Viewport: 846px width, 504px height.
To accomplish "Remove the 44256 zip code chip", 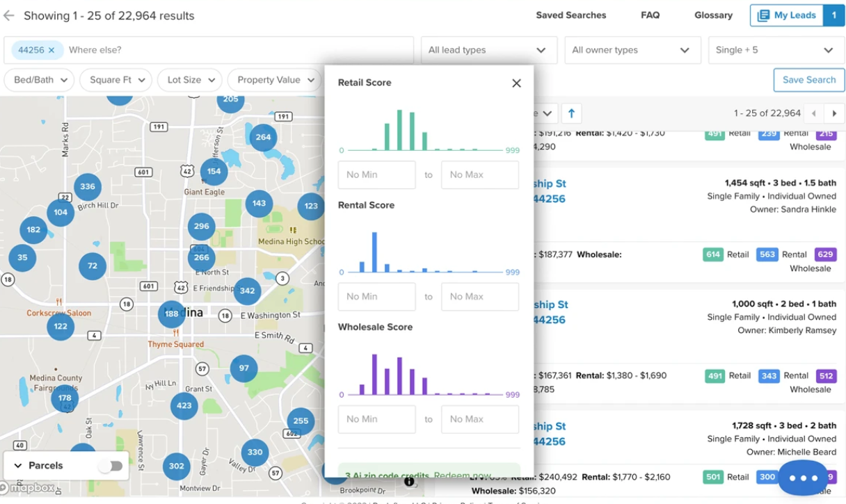I will point(51,50).
